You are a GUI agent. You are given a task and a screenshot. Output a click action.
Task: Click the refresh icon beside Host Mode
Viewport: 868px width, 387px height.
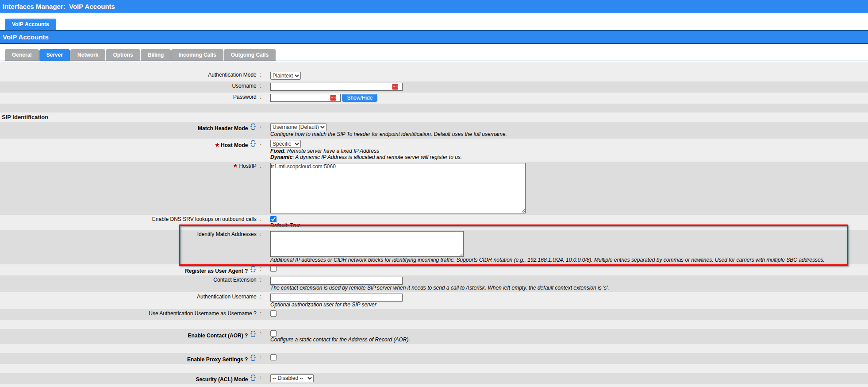pos(253,144)
